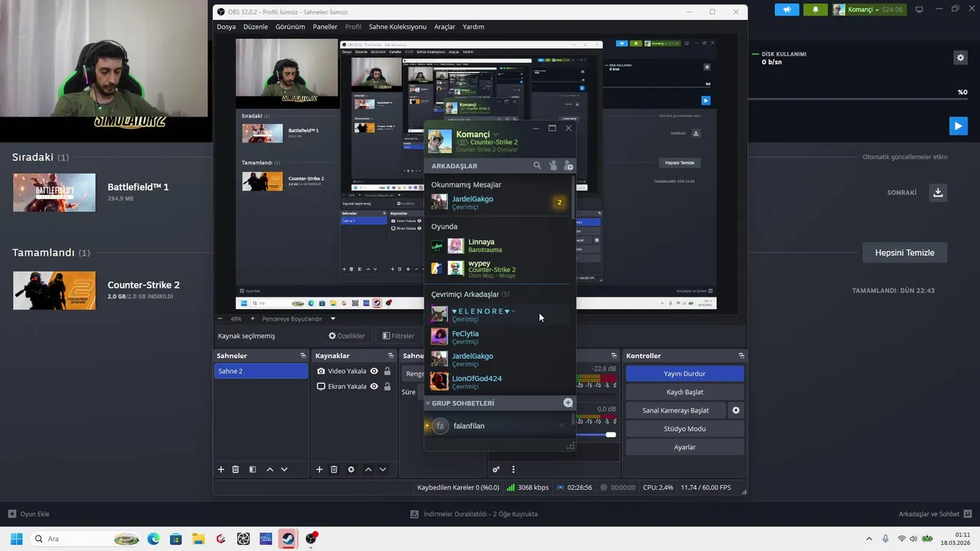Move scene down in Sahneler panel
The width and height of the screenshot is (980, 551).
(284, 469)
